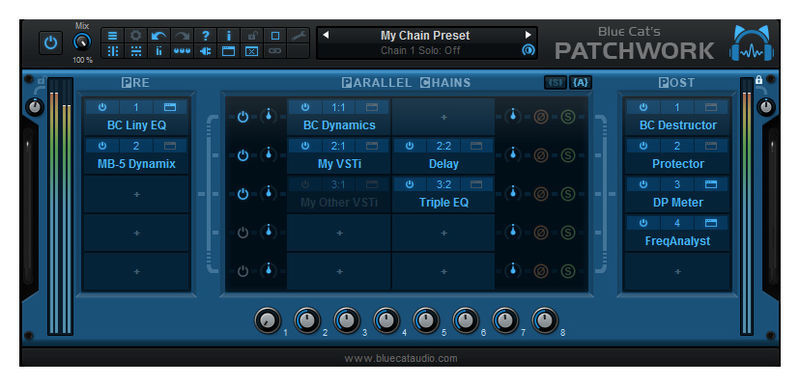Screen dimensions: 800x386
Task: Bypass the Delay plugin with its power icon
Action: [409, 146]
